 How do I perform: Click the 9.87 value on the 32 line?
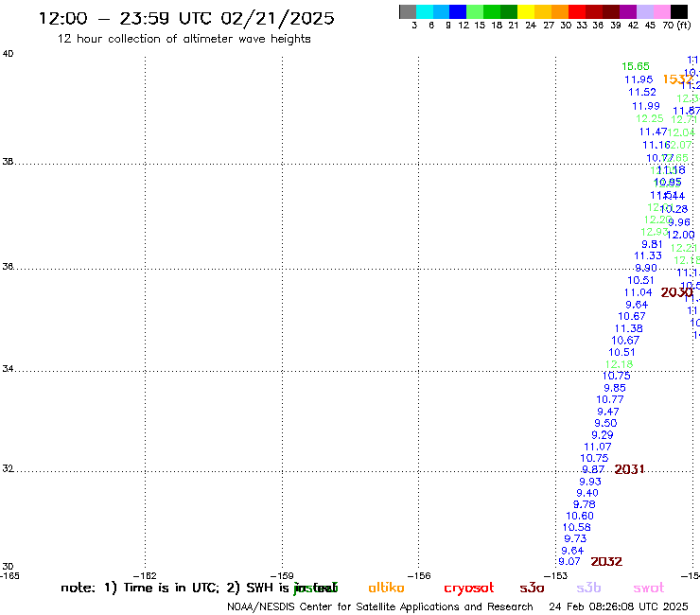[593, 470]
